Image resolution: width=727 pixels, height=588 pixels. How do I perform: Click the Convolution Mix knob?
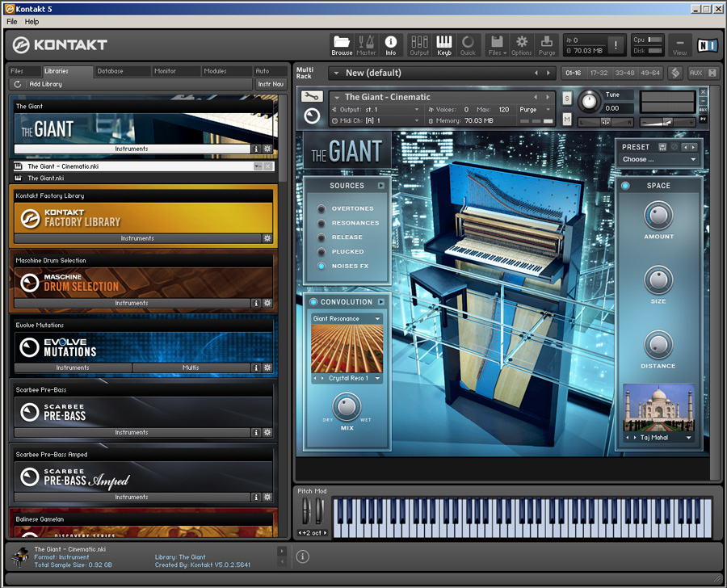pyautogui.click(x=347, y=407)
